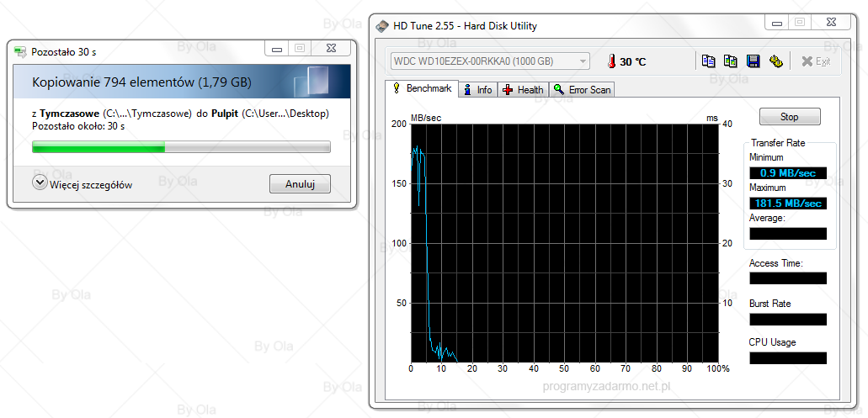Click the source folder name Tymczasowe

tap(70, 114)
